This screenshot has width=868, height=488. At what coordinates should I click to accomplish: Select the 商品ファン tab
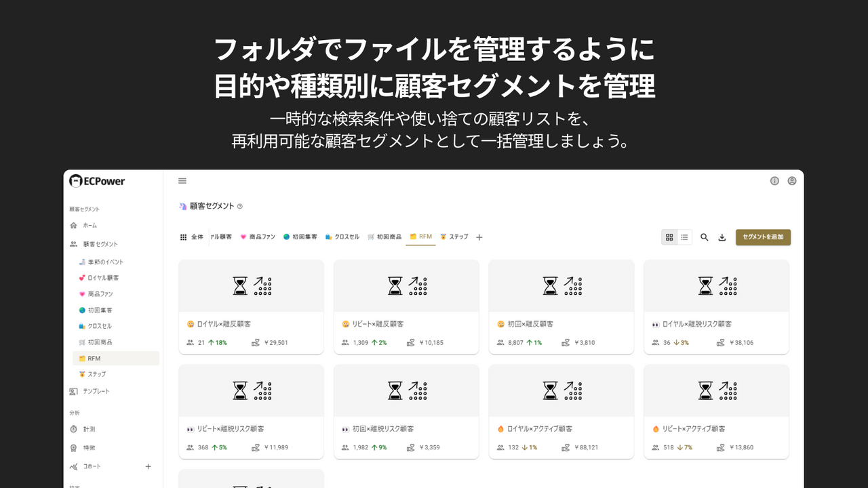click(x=258, y=237)
